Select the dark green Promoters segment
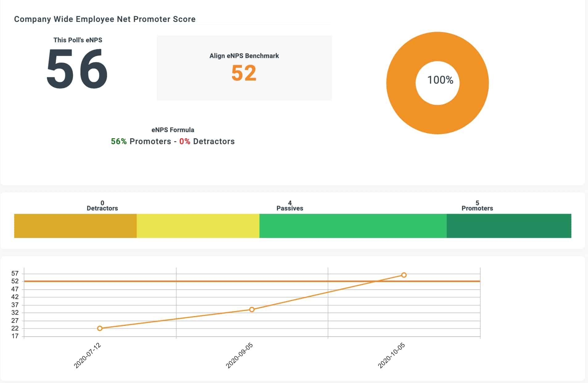 509,226
